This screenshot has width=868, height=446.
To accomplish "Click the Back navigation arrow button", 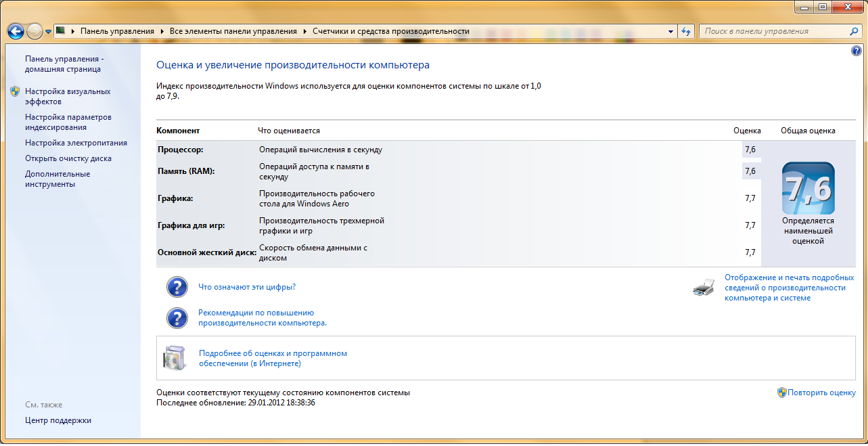I will pos(16,31).
